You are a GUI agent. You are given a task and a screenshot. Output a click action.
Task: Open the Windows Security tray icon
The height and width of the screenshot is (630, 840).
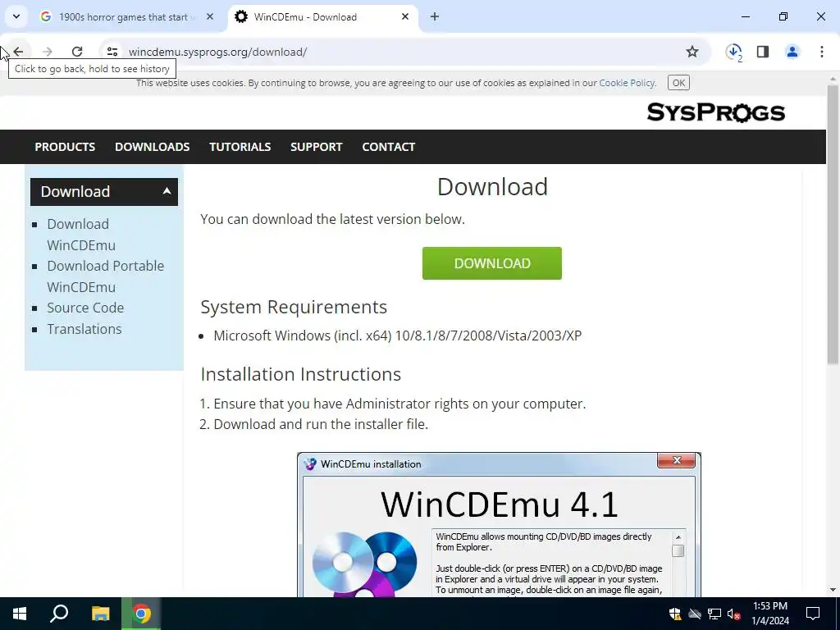[675, 614]
